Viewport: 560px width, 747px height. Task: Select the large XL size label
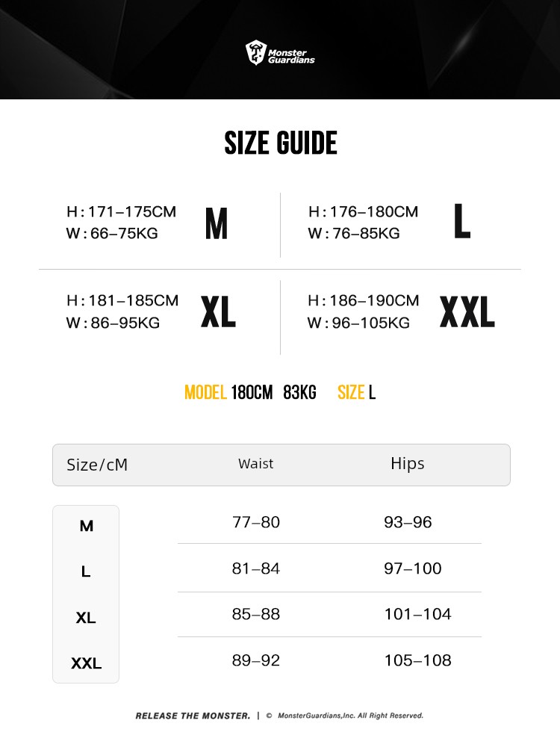[x=218, y=312]
